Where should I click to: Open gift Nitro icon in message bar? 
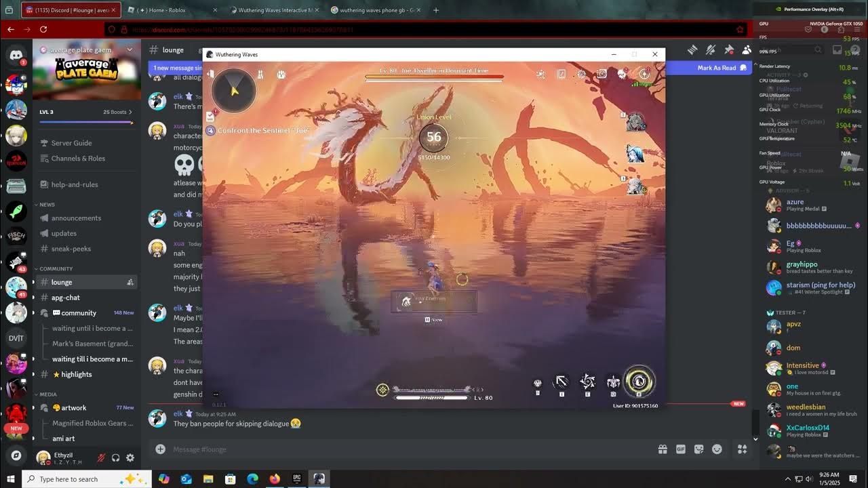click(x=663, y=449)
